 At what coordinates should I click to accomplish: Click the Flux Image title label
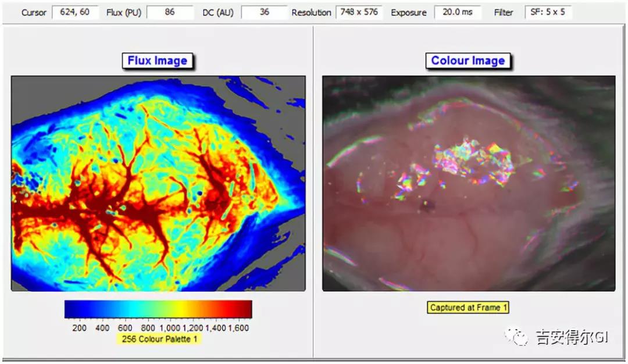coord(158,60)
